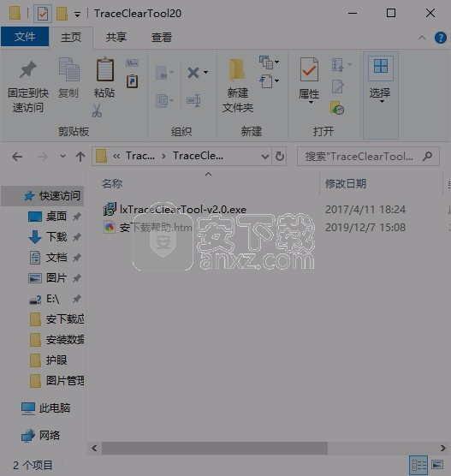Click Properties icon in title bar
451x476 pixels.
(x=43, y=14)
